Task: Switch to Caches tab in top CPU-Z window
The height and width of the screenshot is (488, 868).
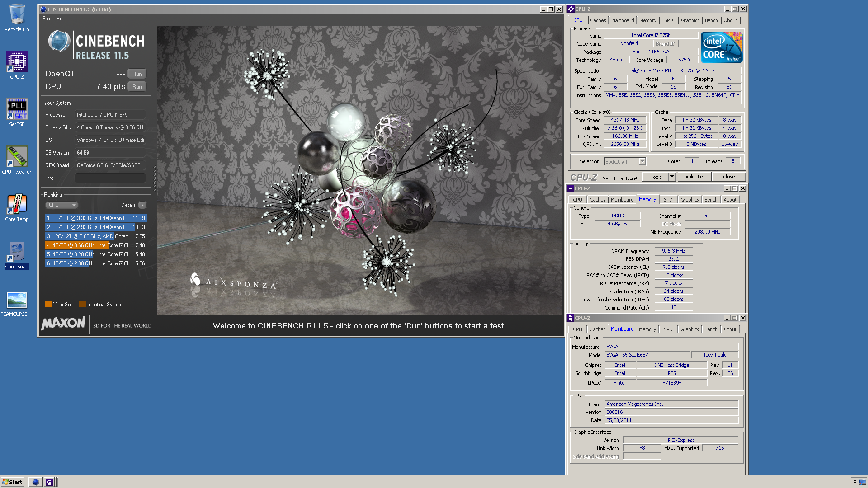Action: click(598, 20)
